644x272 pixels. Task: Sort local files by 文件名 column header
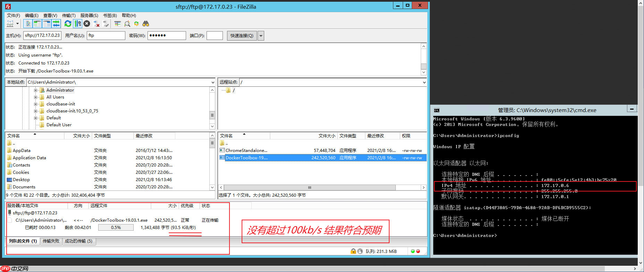(x=35, y=136)
